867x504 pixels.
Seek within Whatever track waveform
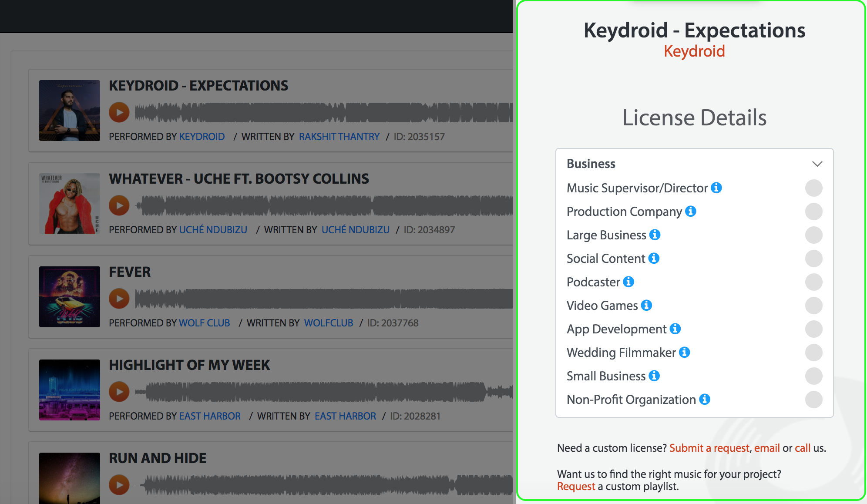pos(324,205)
